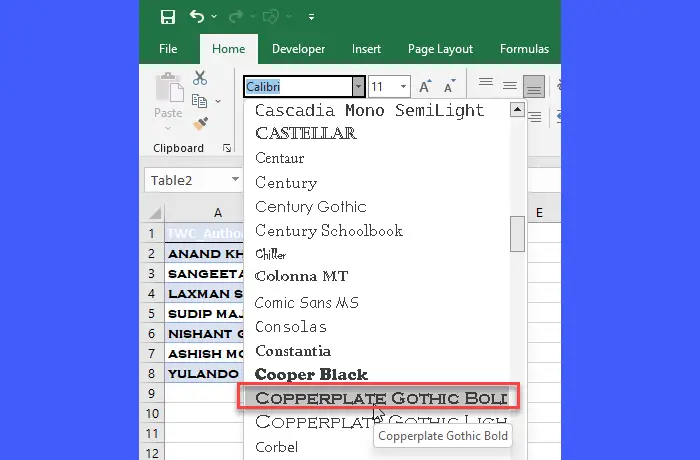This screenshot has height=460, width=700.
Task: Collapse the font name dropdown arrow
Action: point(358,87)
